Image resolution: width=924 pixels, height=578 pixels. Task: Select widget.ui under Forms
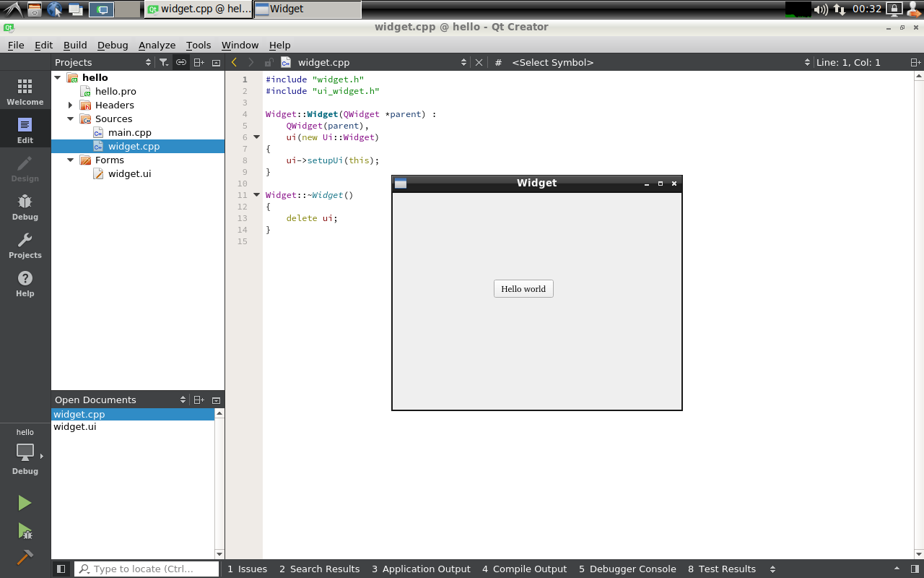[129, 173]
